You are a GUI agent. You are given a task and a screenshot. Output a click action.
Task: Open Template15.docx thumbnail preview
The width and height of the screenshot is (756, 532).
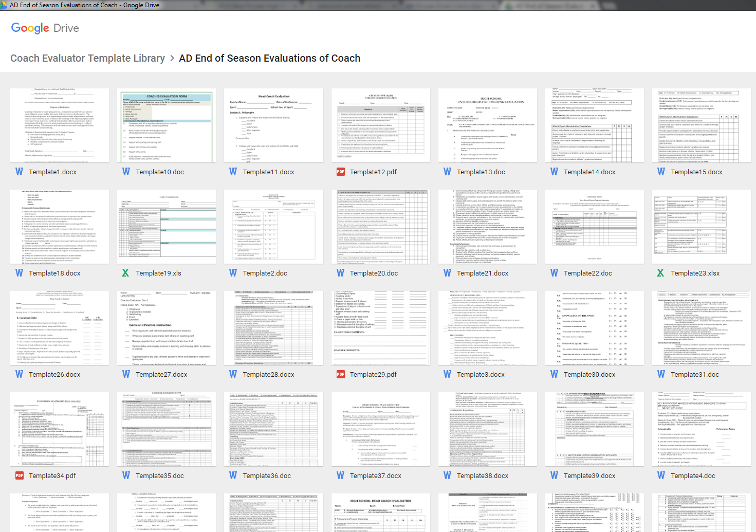[702, 125]
